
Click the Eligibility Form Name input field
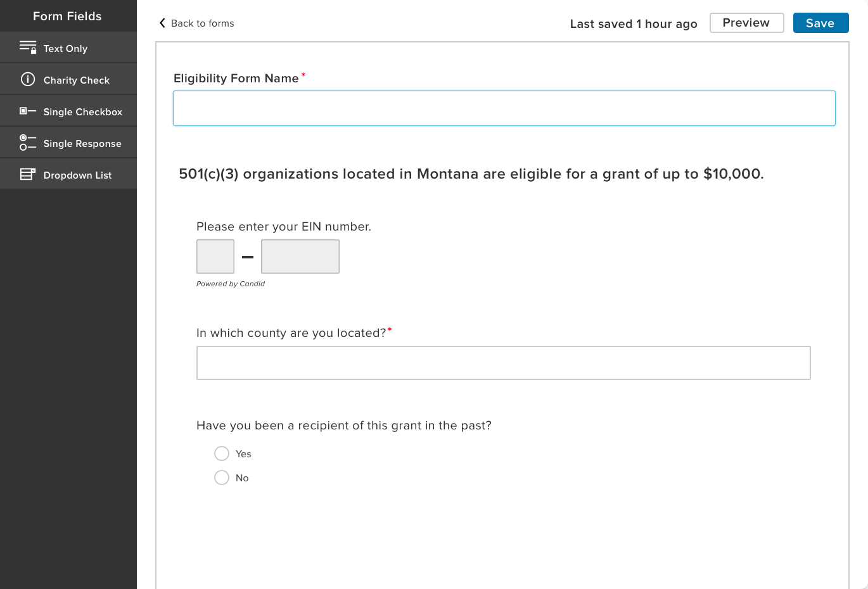pos(504,108)
